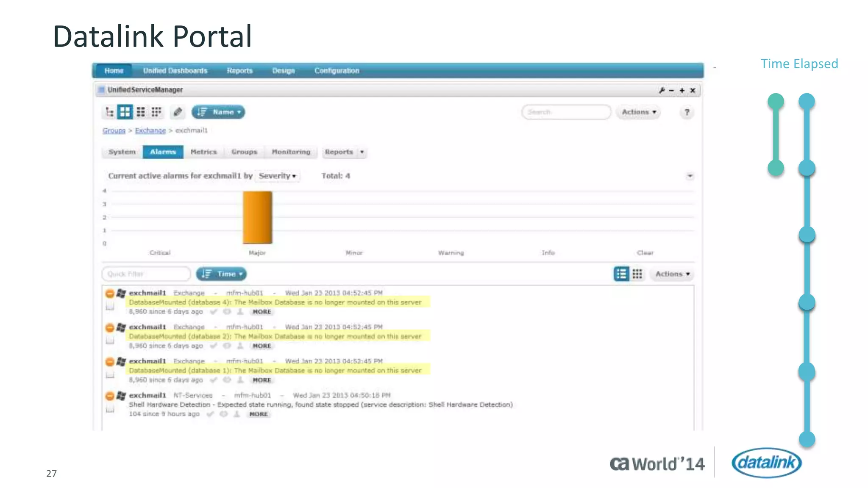Screen dimensions: 868x488
Task: Open the Name sort dropdown
Action: click(x=218, y=112)
